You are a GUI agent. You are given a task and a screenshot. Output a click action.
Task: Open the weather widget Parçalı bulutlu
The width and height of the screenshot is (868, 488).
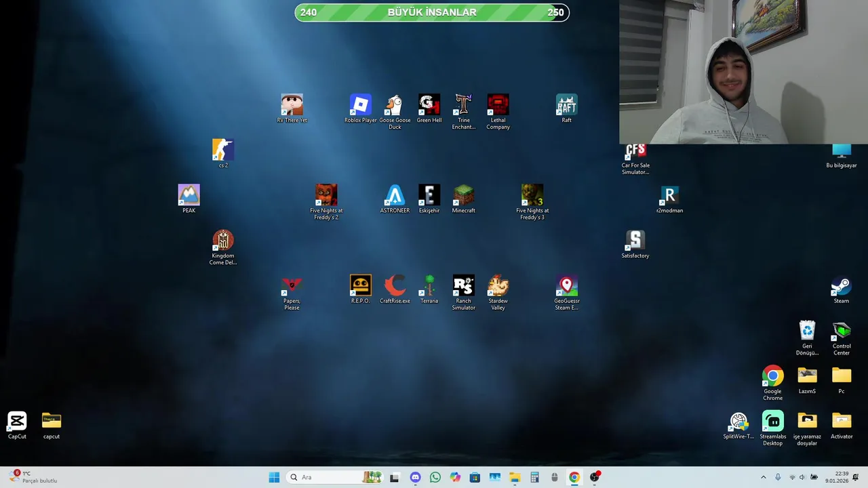(x=34, y=477)
